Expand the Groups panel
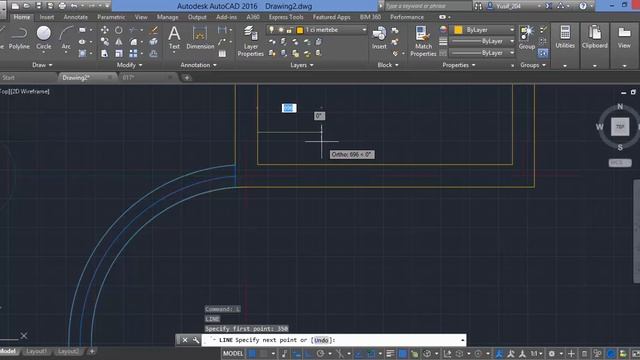The height and width of the screenshot is (360, 640). (533, 65)
